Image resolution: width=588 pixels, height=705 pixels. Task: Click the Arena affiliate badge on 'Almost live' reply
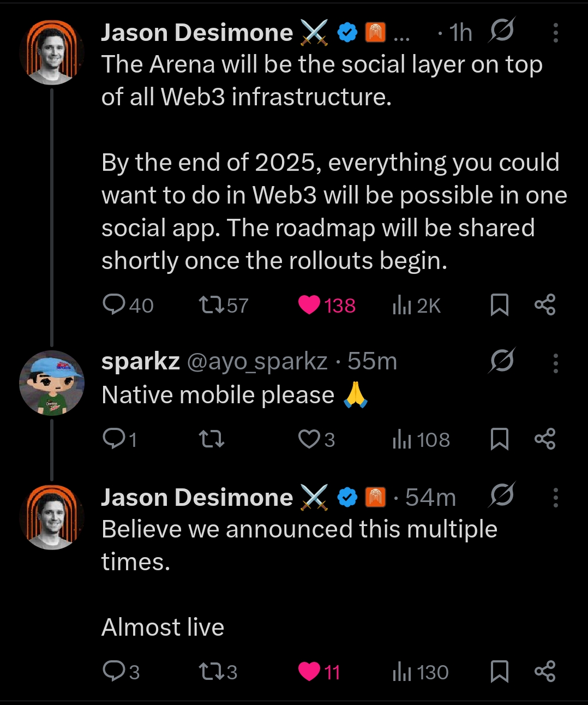point(375,498)
